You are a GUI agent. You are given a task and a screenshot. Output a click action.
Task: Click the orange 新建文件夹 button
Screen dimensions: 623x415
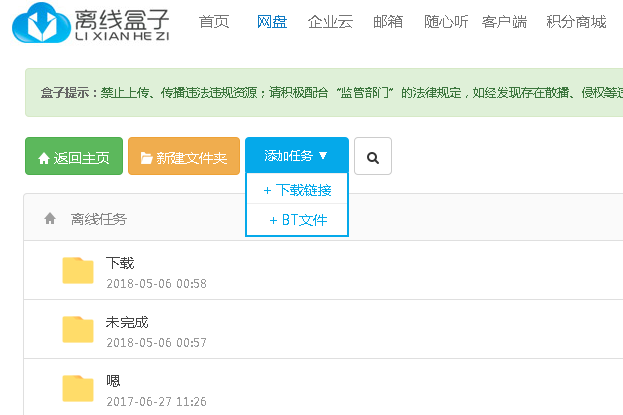click(x=184, y=157)
